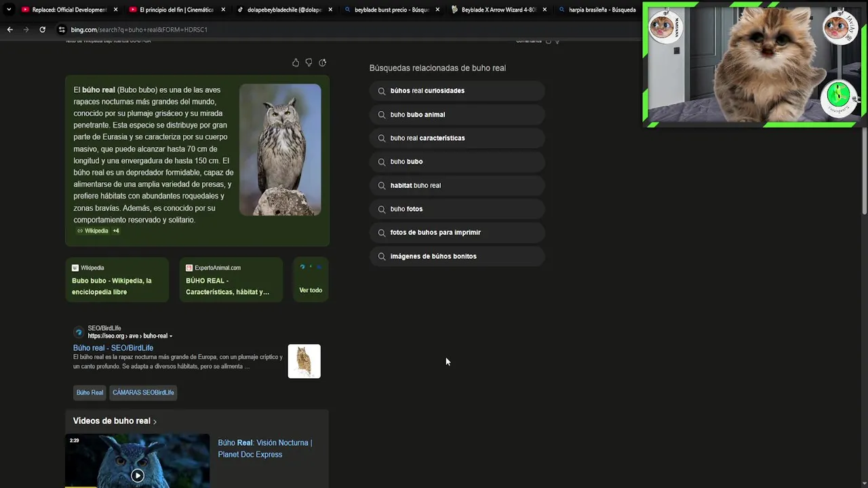Open ExpertoAnimal 'BÚHO REAL' source card
The height and width of the screenshot is (488, 868).
point(231,279)
